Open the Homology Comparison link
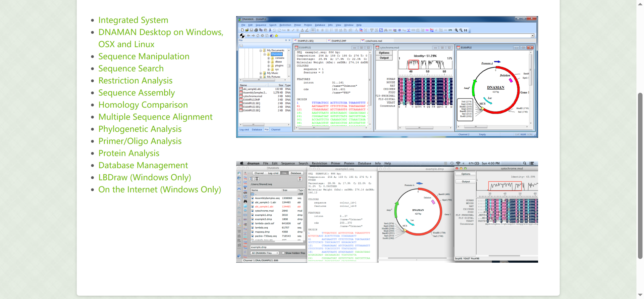 click(143, 105)
